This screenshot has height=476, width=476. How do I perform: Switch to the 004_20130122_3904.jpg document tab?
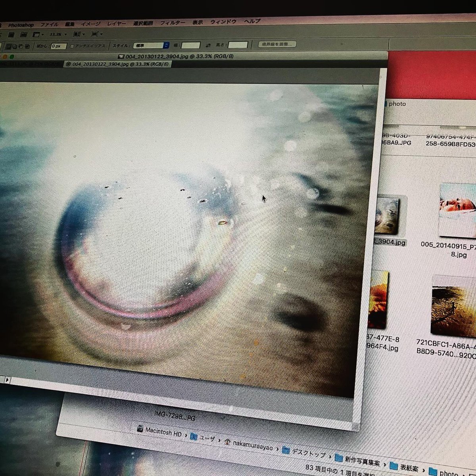[x=117, y=64]
